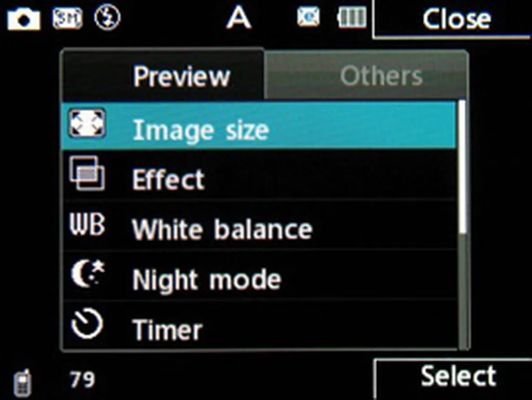Click the camera mode icon in status bar
Screen dimensions: 532x400
pyautogui.click(x=24, y=19)
